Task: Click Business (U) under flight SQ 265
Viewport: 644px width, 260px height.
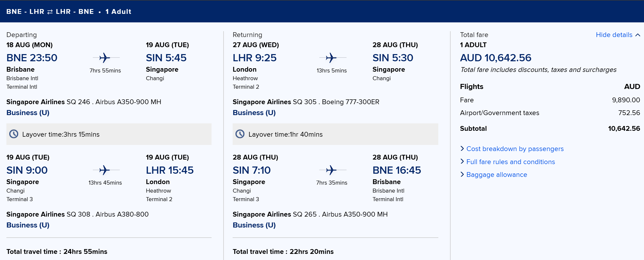Action: [254, 225]
